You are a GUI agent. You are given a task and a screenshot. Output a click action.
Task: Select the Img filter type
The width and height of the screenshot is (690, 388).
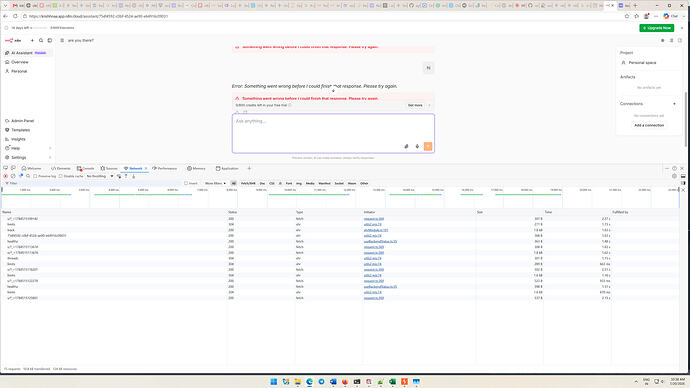(x=299, y=183)
